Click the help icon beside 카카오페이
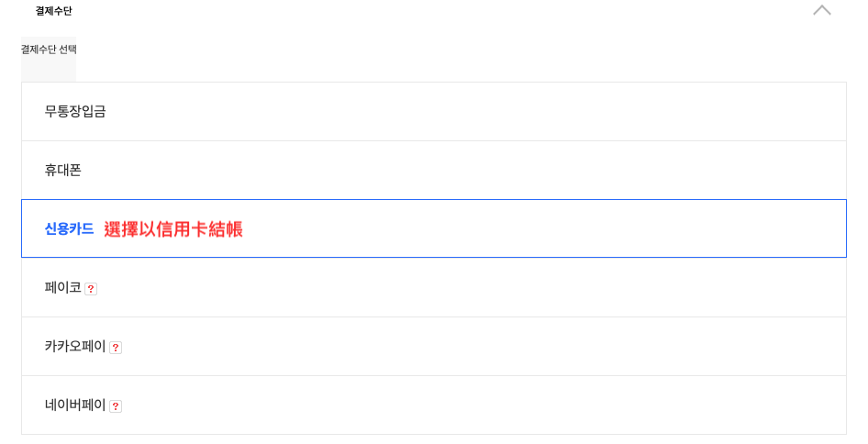This screenshot has height=444, width=868. tap(116, 348)
